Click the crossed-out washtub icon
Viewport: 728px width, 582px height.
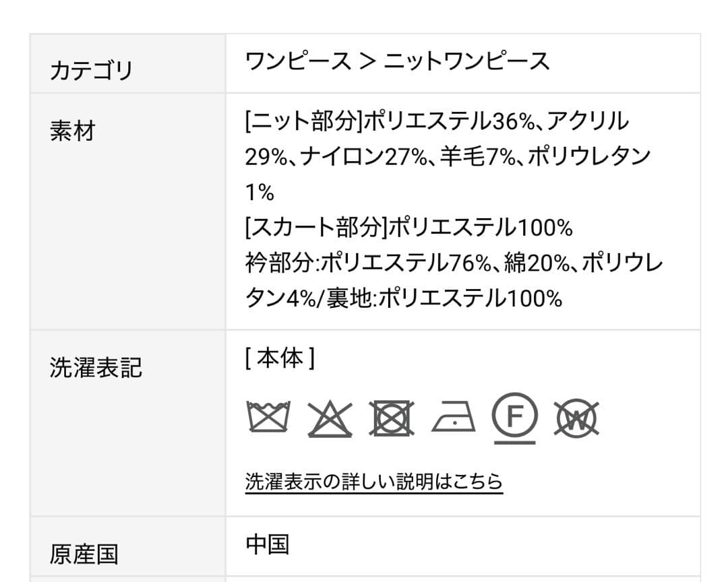(268, 418)
